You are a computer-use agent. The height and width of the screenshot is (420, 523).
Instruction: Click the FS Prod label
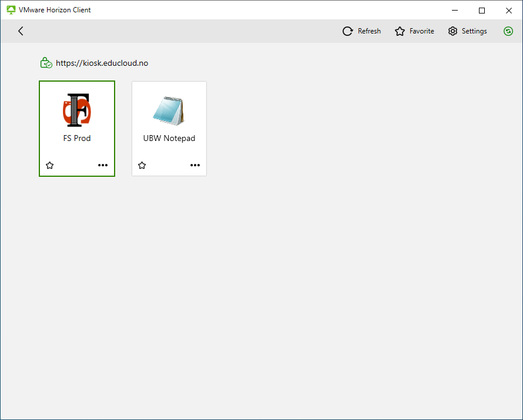pyautogui.click(x=77, y=138)
